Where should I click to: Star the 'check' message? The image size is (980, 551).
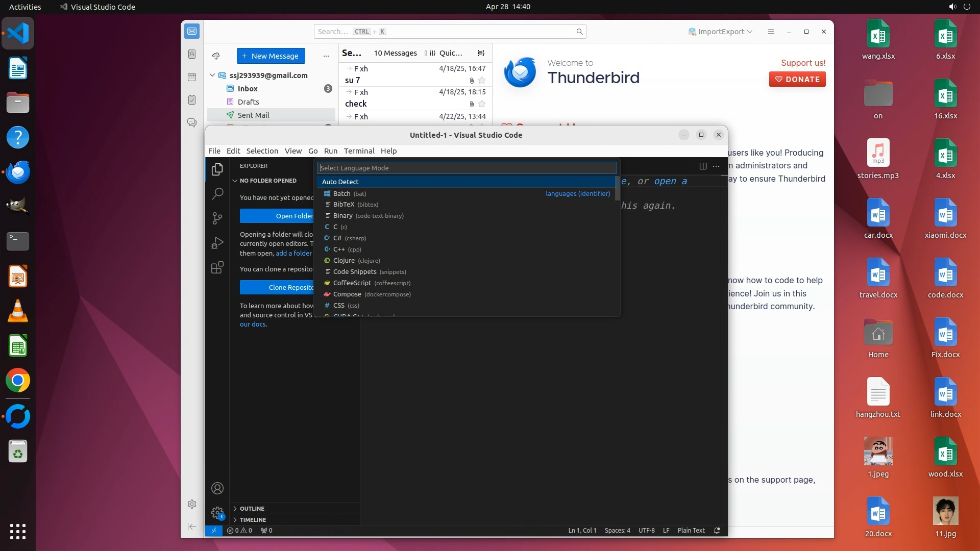click(482, 104)
